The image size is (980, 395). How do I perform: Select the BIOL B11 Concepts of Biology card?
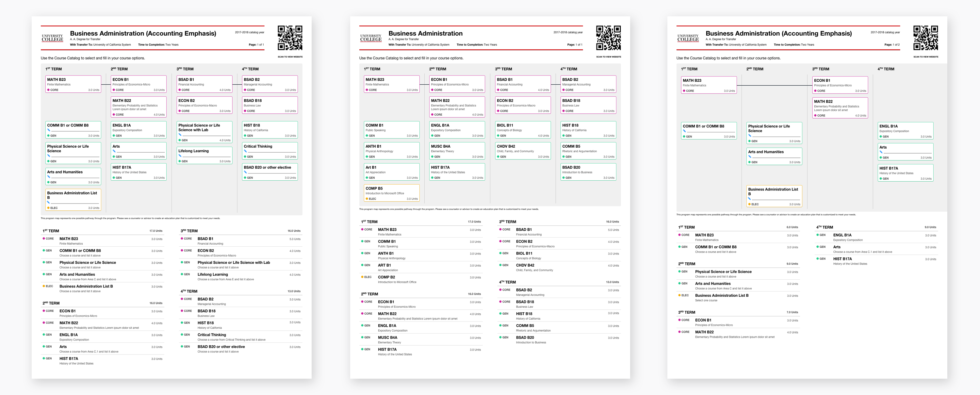[x=523, y=130]
